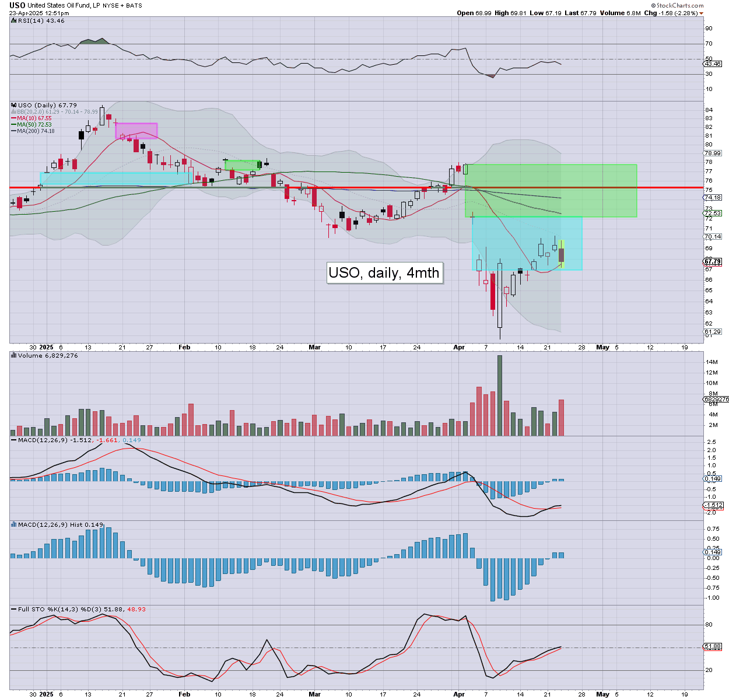
Task: Click the USO (Daily) candlestick legend icon
Action: coord(13,106)
